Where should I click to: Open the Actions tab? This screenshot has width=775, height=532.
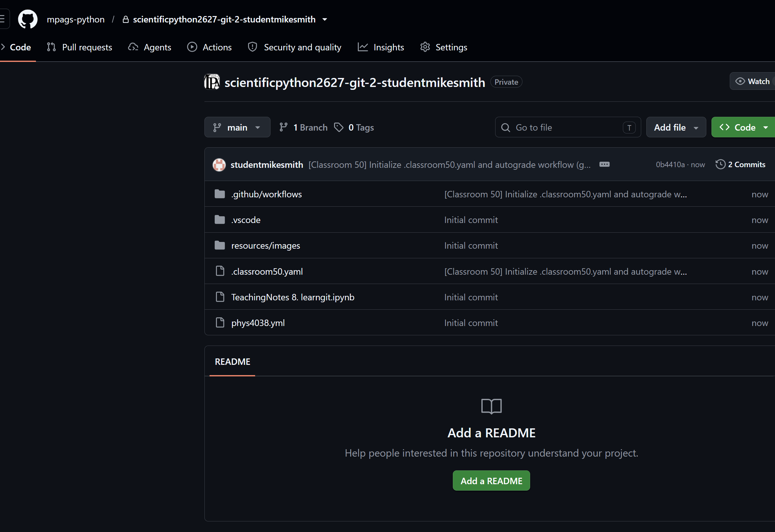[210, 47]
